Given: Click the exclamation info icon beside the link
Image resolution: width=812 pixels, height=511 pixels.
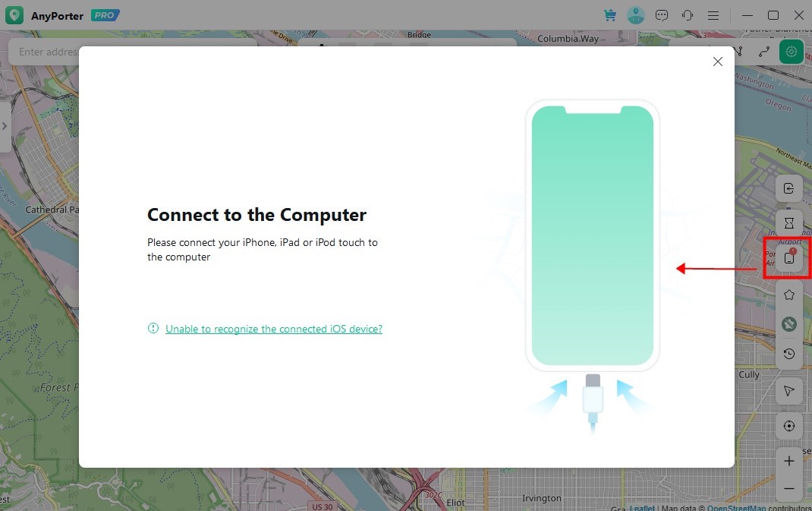Looking at the screenshot, I should point(153,328).
